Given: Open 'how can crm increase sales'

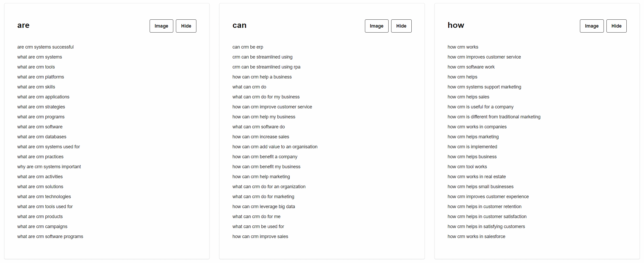Looking at the screenshot, I should click(261, 137).
